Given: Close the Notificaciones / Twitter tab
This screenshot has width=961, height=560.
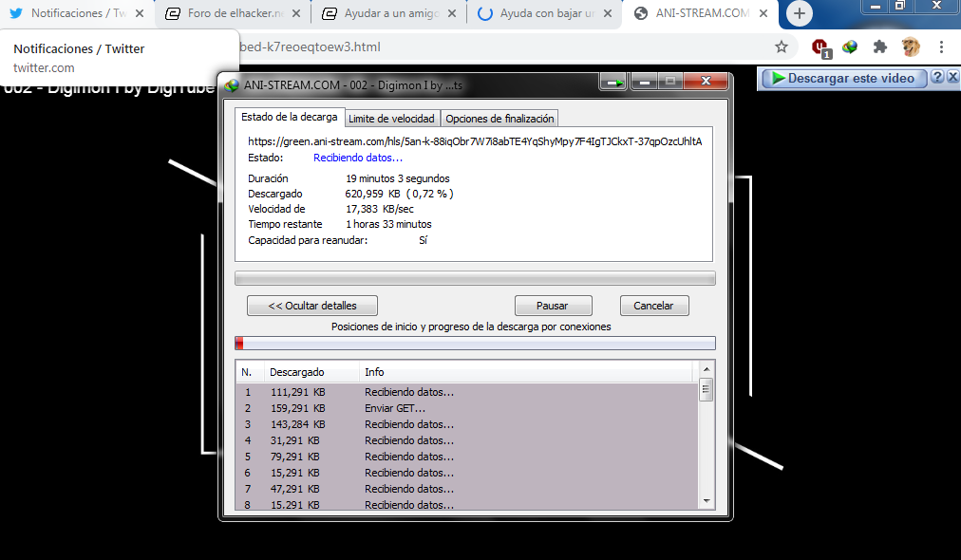Looking at the screenshot, I should [x=140, y=13].
